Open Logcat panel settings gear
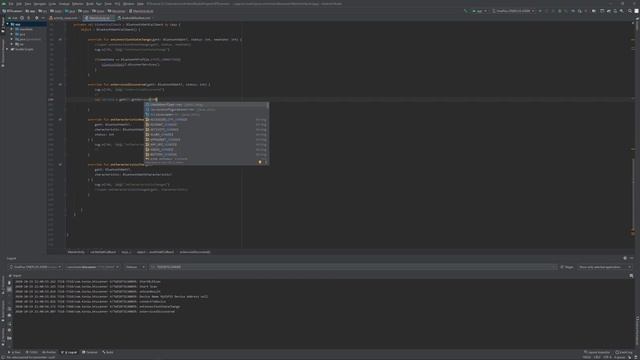This screenshot has width=640, height=360. tap(625, 258)
